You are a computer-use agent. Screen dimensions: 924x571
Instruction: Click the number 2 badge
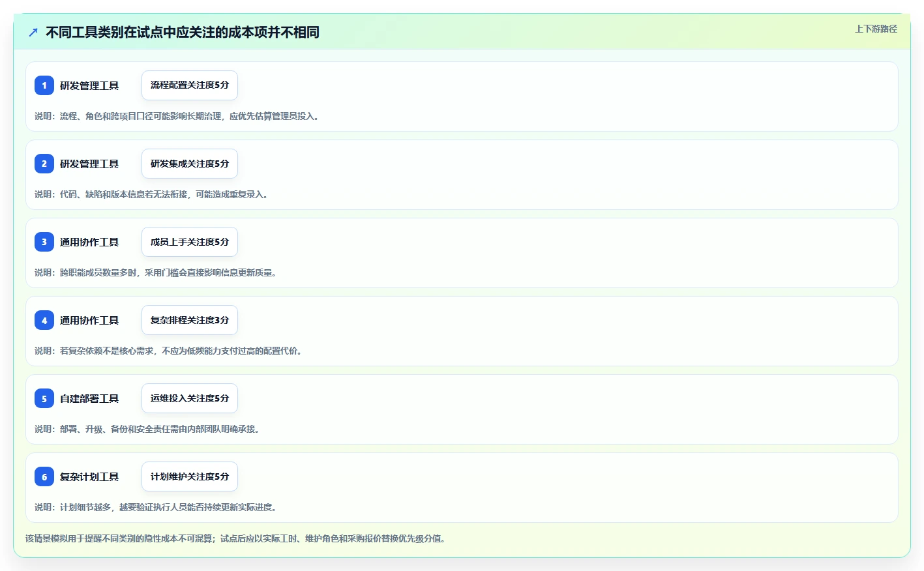(x=44, y=164)
